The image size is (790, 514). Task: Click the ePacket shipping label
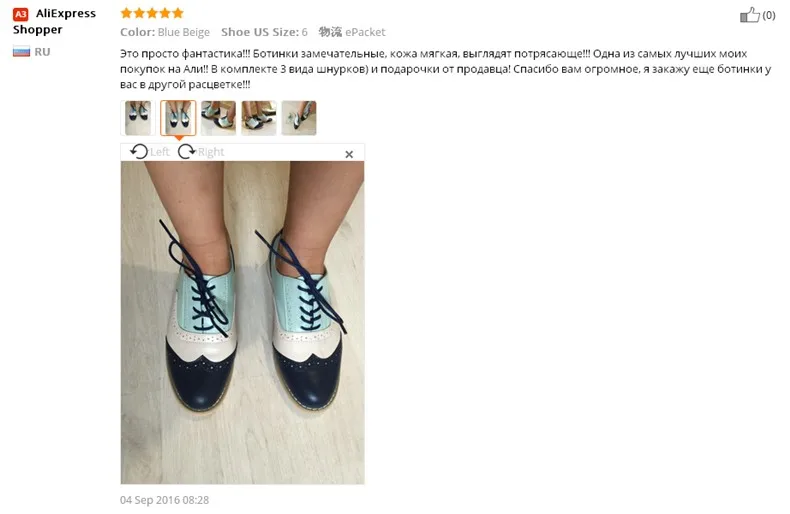(x=365, y=32)
